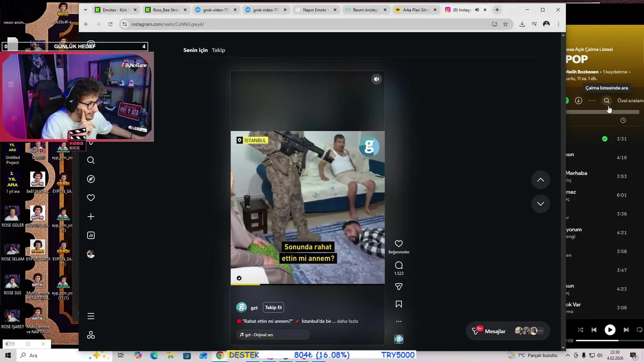Mute the reel with speaker icon
The height and width of the screenshot is (362, 644).
376,79
